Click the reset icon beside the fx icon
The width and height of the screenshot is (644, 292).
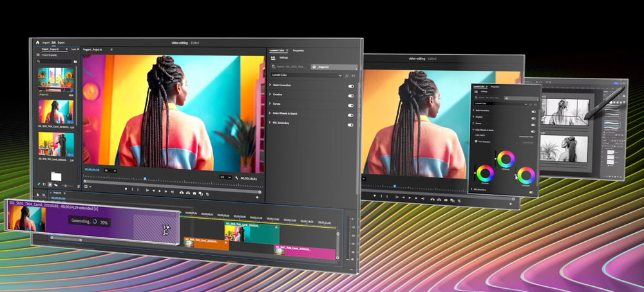coord(353,76)
